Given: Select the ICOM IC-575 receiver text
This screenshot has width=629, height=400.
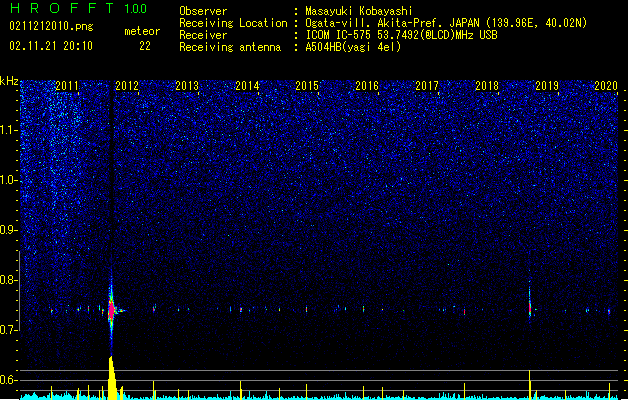Looking at the screenshot, I should click(x=401, y=35).
